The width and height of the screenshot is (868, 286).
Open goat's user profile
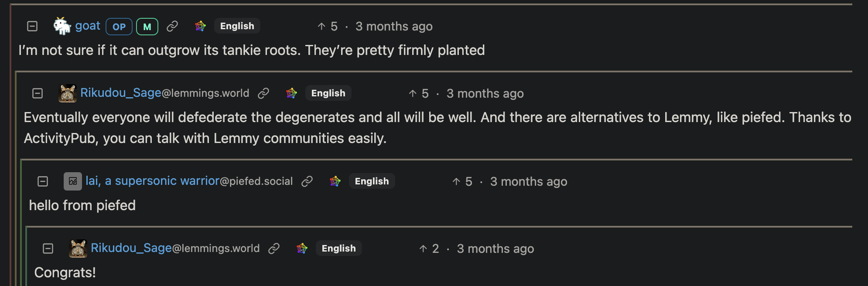pos(88,26)
